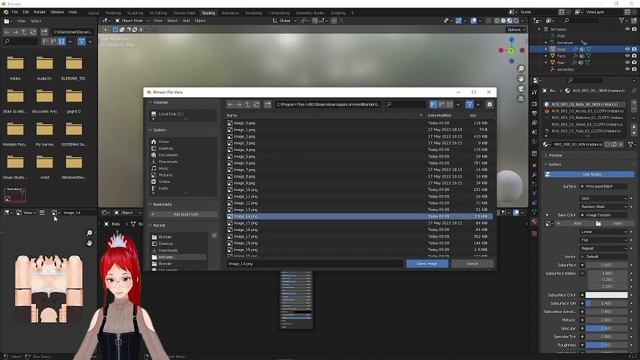The image size is (640, 360).
Task: Collapse the Recent section in File View
Action: [150, 225]
